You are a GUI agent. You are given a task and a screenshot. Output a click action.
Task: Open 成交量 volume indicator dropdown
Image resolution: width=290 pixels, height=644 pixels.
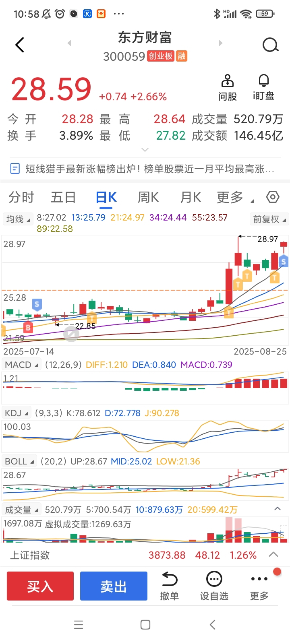pos(22,510)
